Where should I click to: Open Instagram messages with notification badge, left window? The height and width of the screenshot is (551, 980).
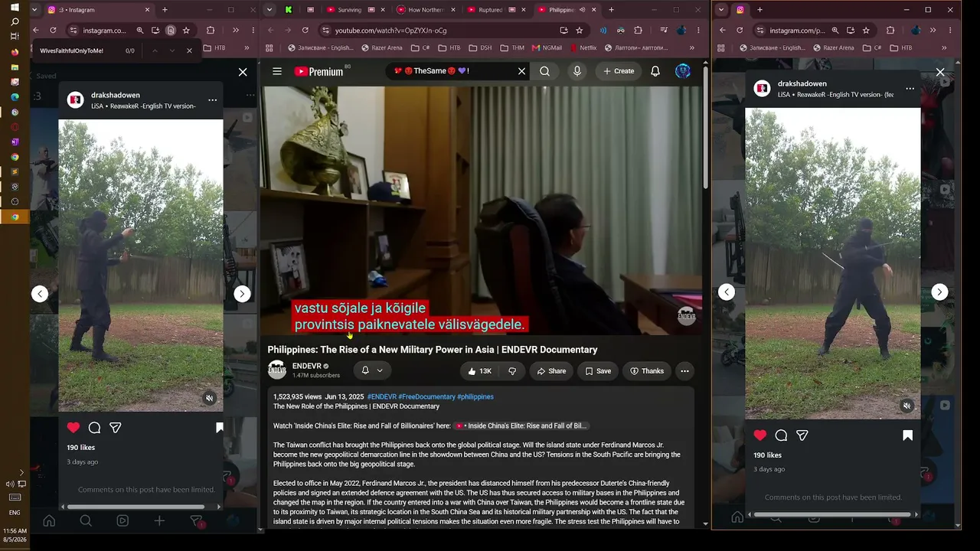[196, 521]
